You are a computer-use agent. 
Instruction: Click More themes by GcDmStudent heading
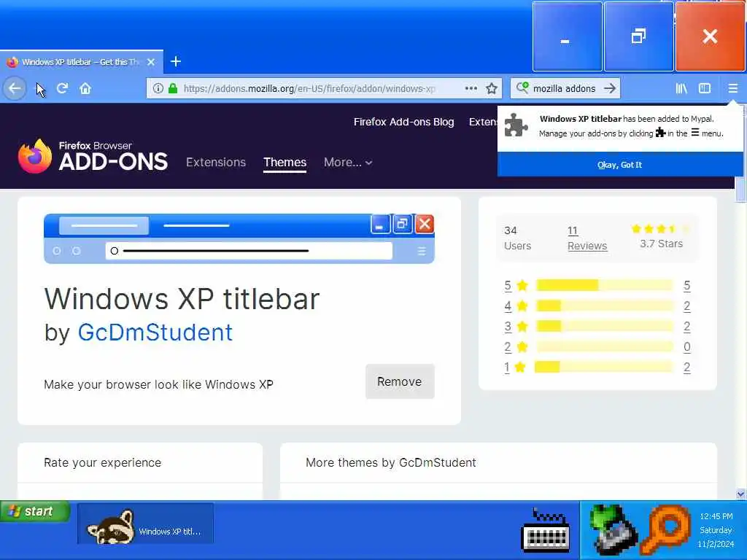click(x=391, y=462)
